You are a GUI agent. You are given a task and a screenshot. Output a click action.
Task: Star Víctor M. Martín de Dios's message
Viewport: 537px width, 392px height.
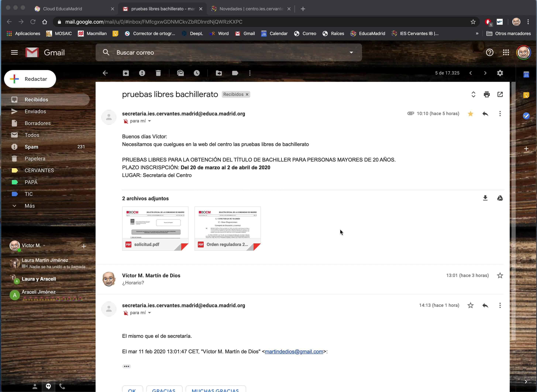point(500,275)
